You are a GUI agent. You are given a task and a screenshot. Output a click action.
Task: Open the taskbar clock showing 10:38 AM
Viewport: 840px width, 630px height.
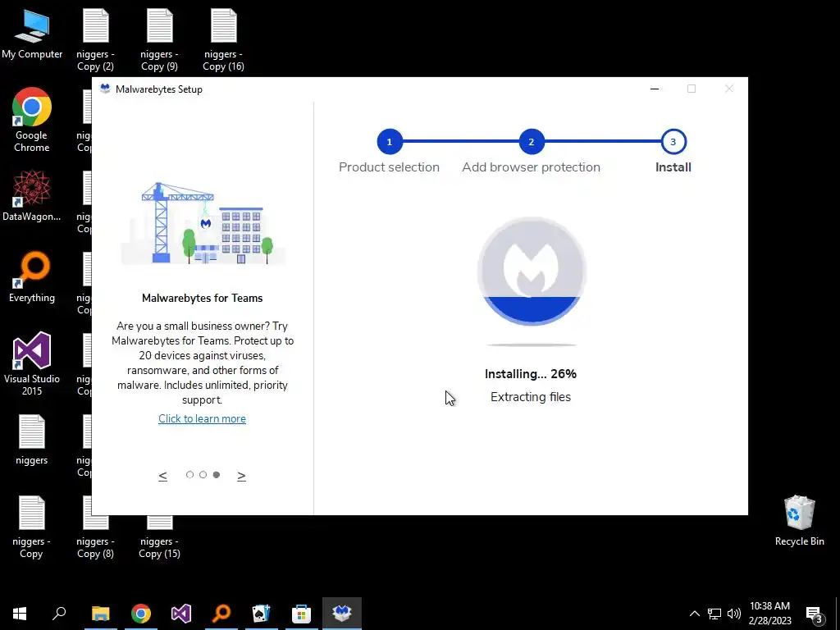click(x=769, y=614)
